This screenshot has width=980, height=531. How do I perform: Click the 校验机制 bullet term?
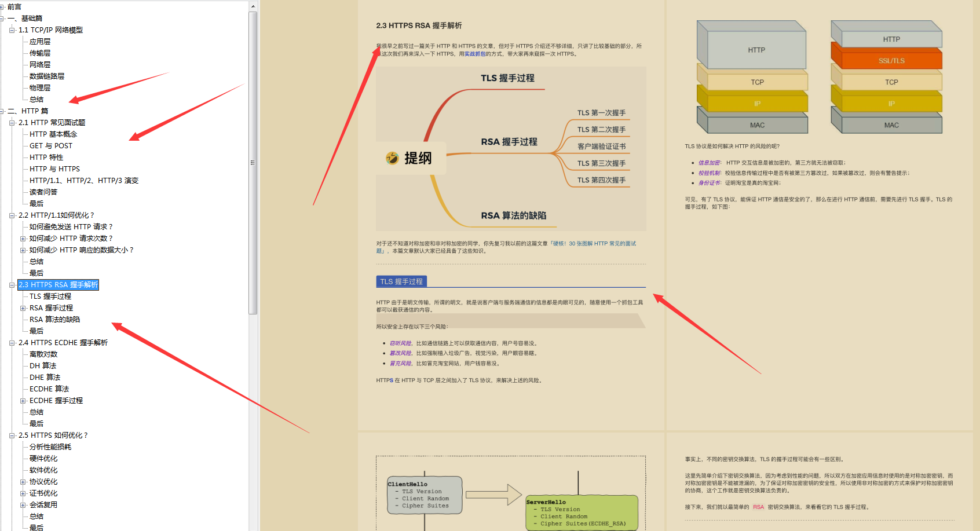pyautogui.click(x=709, y=173)
